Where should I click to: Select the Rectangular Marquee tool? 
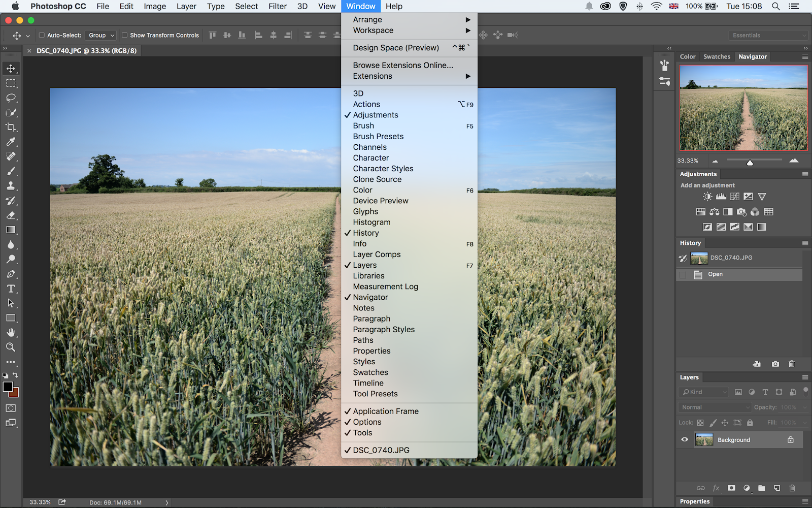[11, 83]
